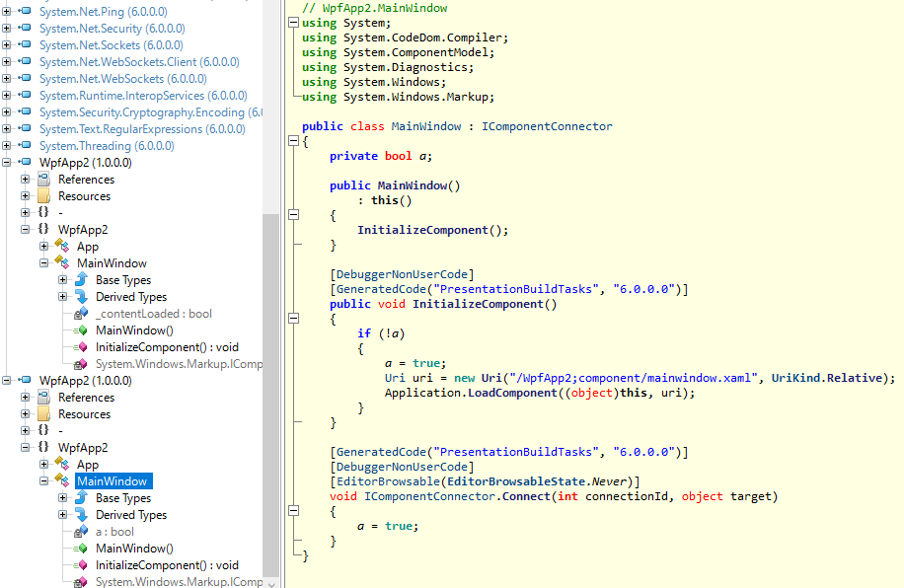Expand the System.Runtime.InteropServices assembly node
The width and height of the screenshot is (904, 588).
pyautogui.click(x=6, y=95)
